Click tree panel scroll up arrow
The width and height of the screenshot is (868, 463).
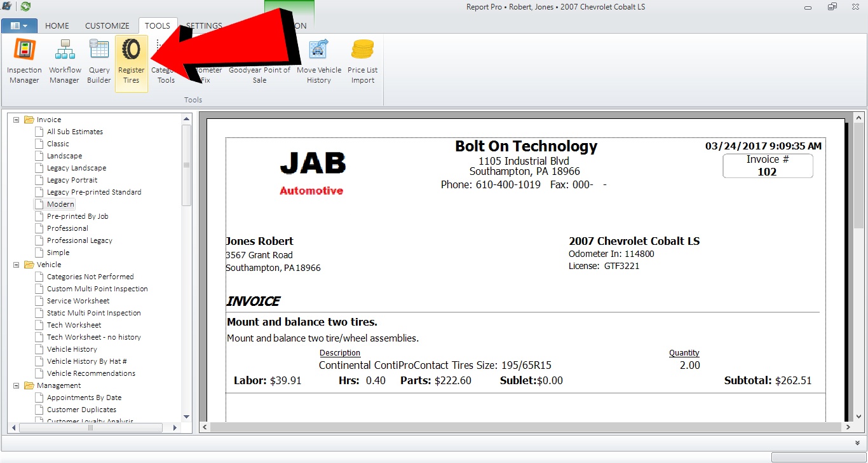[x=186, y=119]
